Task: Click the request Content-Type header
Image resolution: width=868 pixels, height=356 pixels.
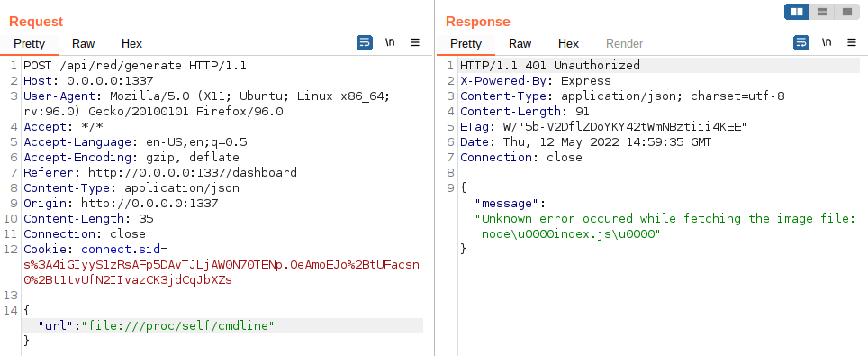Action: coord(131,188)
